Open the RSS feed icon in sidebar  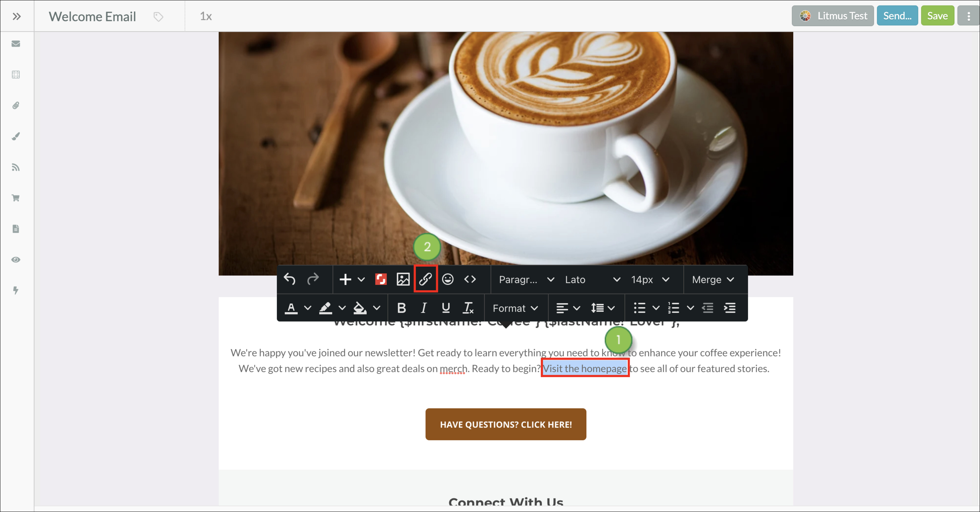click(16, 167)
